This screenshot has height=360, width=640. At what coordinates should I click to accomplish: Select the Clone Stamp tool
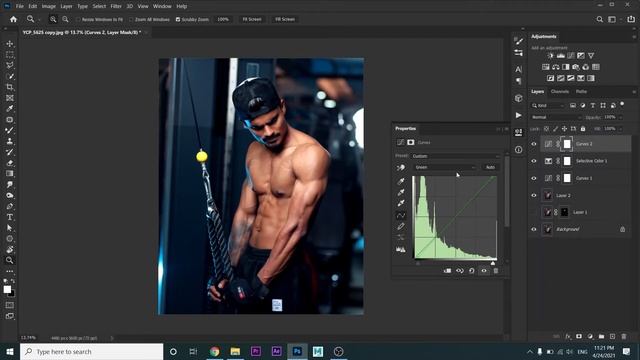[x=10, y=141]
